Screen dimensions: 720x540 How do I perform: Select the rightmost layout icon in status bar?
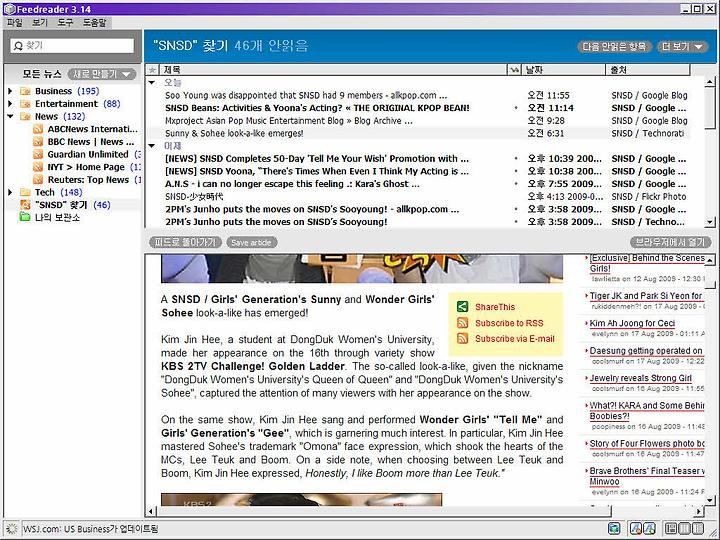(x=698, y=529)
